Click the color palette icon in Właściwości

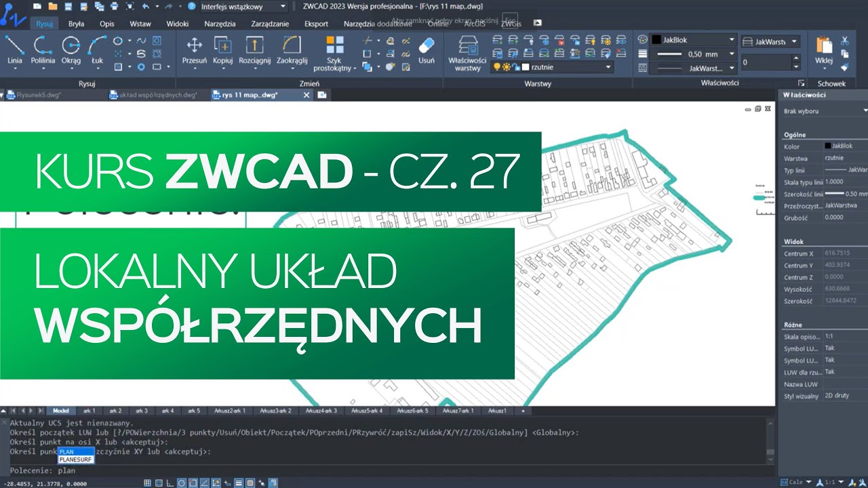click(x=643, y=39)
